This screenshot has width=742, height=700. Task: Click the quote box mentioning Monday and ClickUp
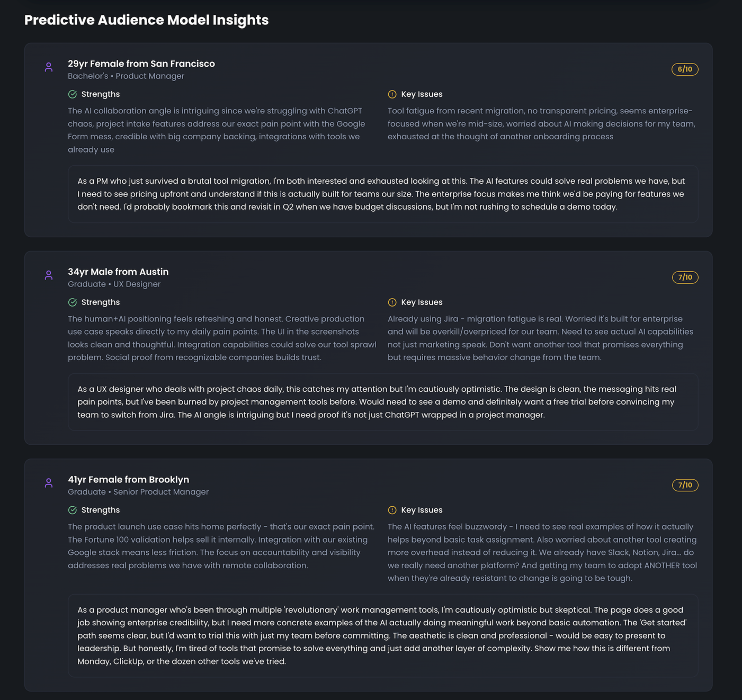[382, 635]
